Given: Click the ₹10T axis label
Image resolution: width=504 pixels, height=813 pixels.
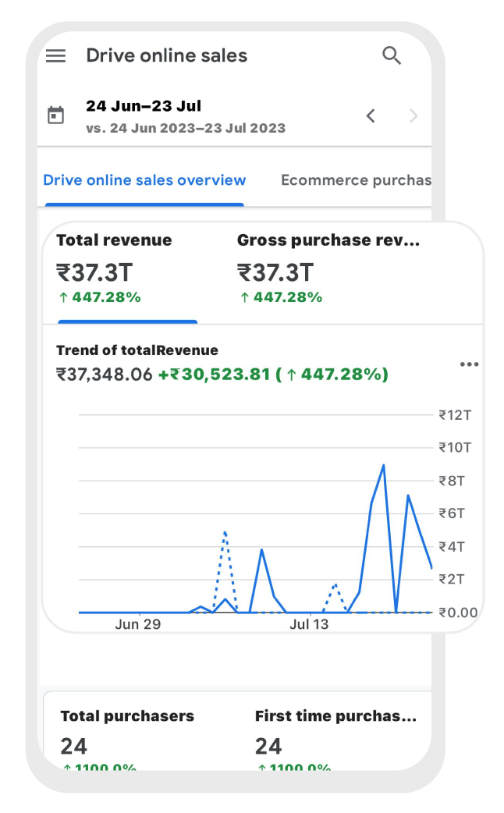Looking at the screenshot, I should (x=456, y=447).
